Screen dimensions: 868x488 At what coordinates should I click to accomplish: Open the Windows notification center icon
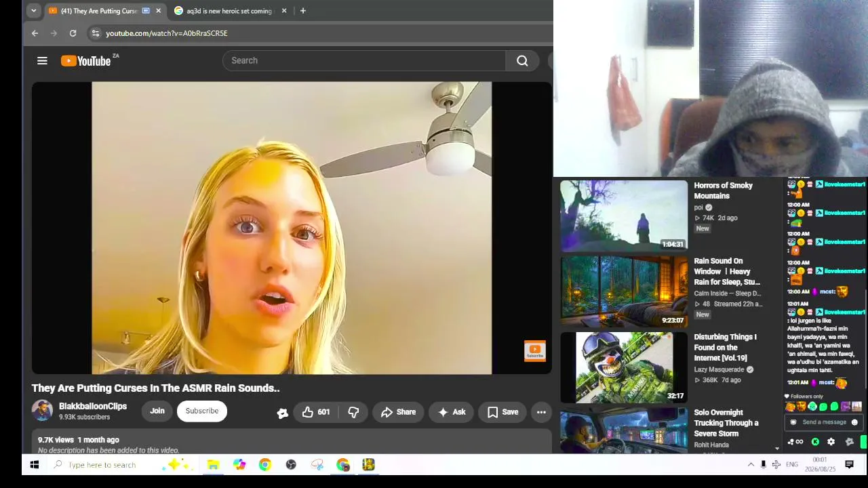coord(849,465)
